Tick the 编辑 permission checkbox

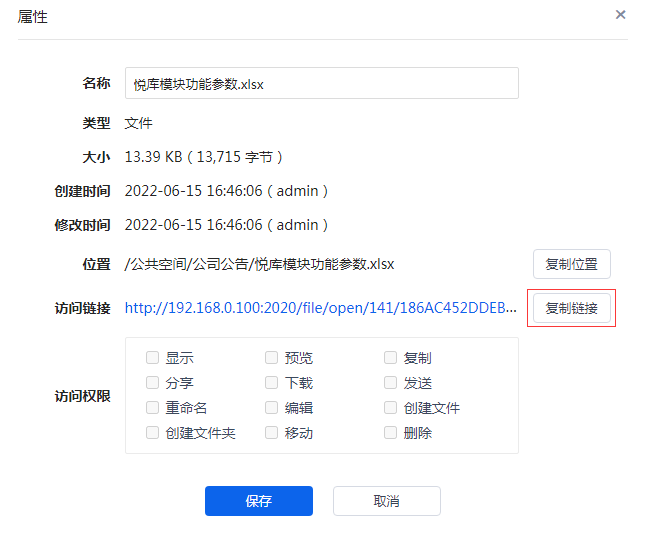[272, 408]
